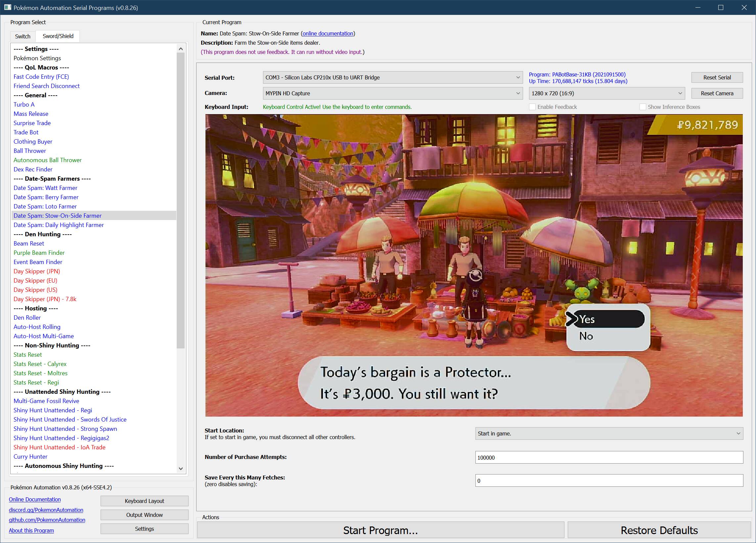Screen dimensions: 756x543
Task: Expand the Camera device dropdown
Action: pyautogui.click(x=392, y=93)
